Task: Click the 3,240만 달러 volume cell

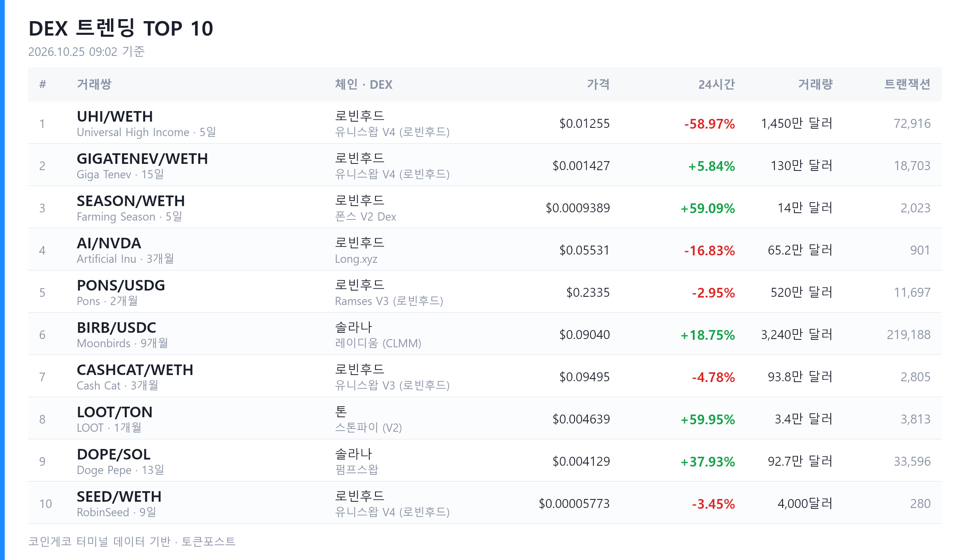Action: click(797, 335)
